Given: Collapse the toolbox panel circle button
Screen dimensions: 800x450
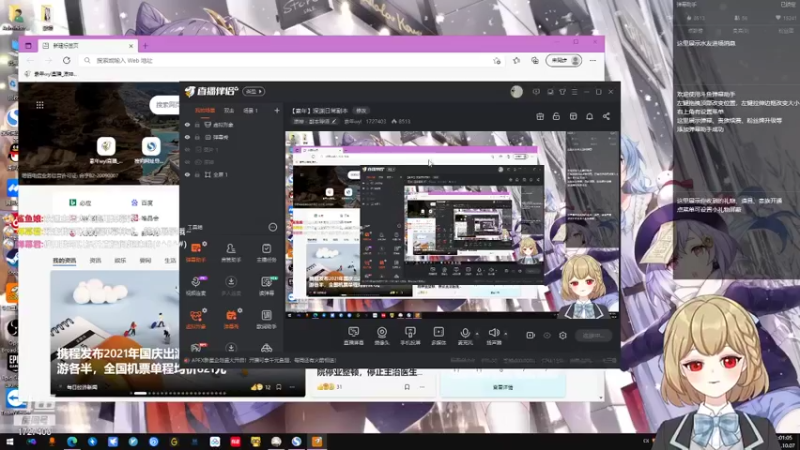Looking at the screenshot, I should click(x=272, y=227).
